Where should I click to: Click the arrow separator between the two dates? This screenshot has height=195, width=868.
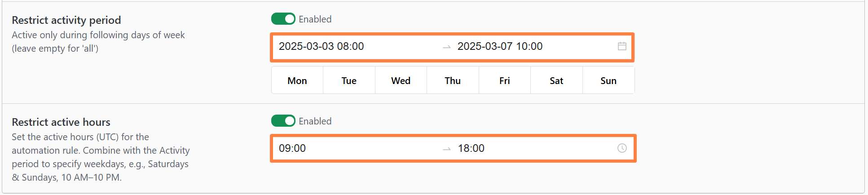tap(446, 47)
